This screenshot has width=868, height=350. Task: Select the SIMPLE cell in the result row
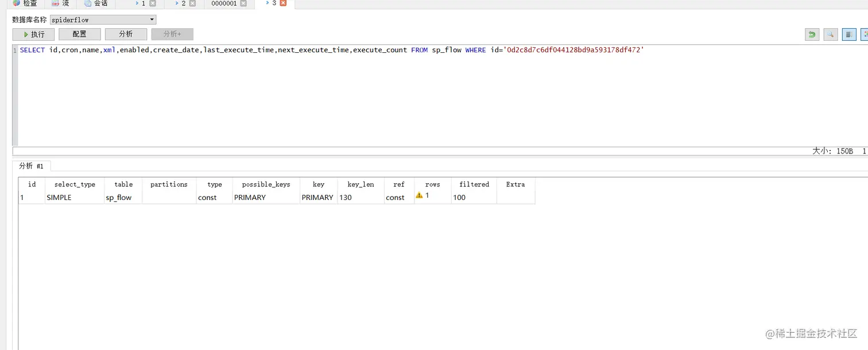75,197
